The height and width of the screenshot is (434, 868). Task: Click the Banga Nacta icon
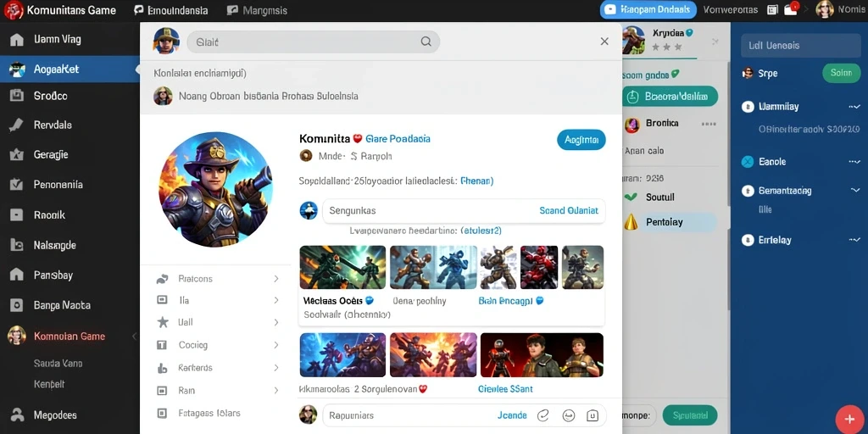coord(17,305)
